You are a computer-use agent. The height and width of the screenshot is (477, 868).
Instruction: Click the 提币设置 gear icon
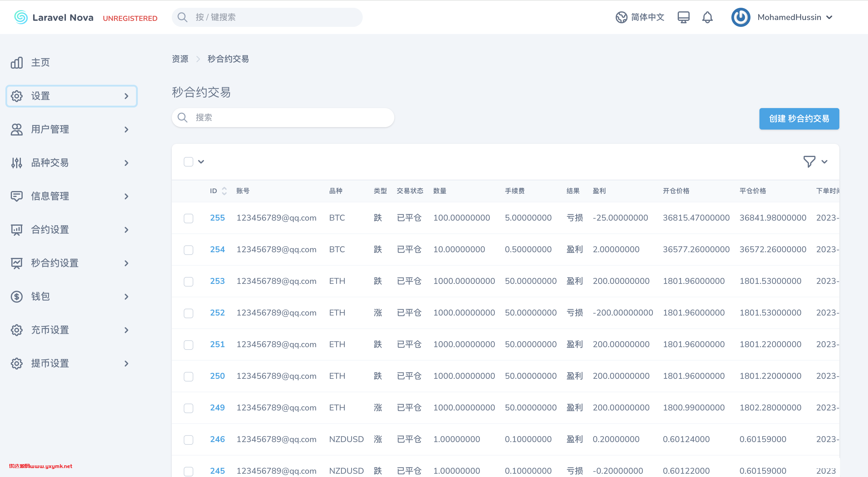16,363
